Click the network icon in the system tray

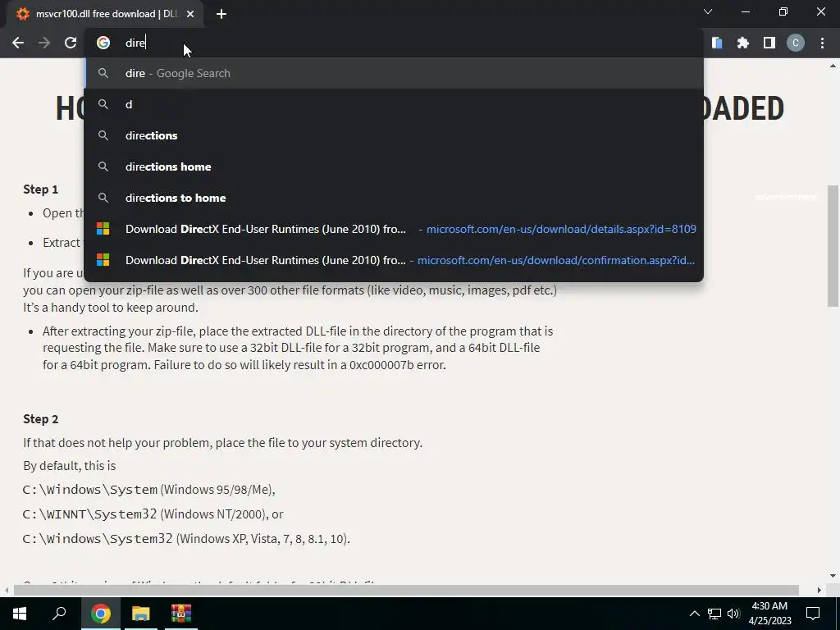point(714,614)
